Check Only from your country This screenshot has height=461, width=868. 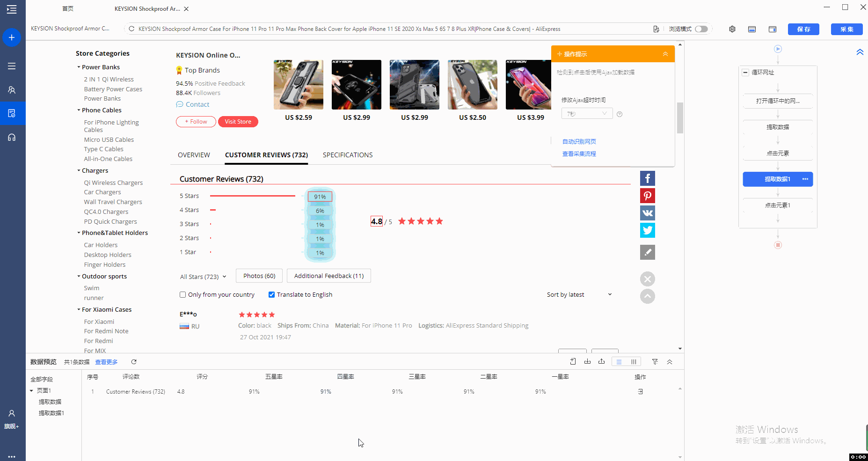(x=183, y=295)
